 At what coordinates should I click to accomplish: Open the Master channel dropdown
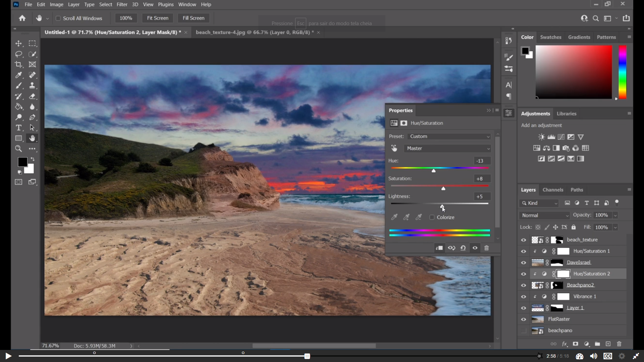[448, 148]
